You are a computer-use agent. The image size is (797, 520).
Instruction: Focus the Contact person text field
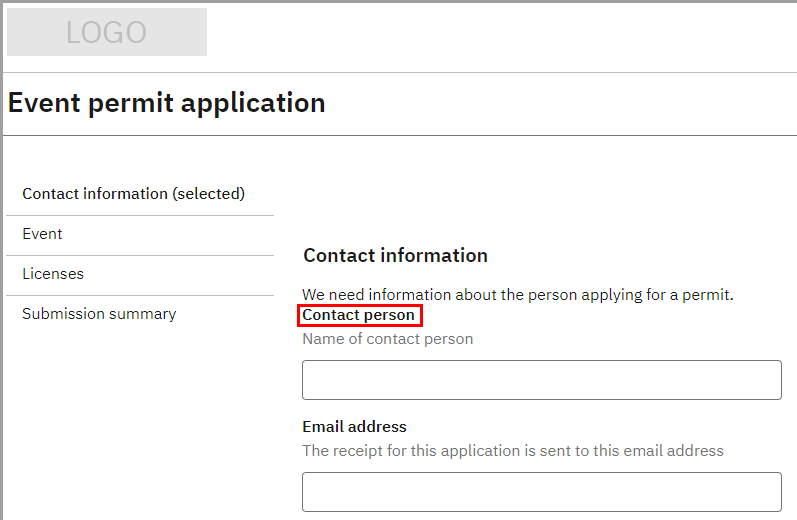541,380
